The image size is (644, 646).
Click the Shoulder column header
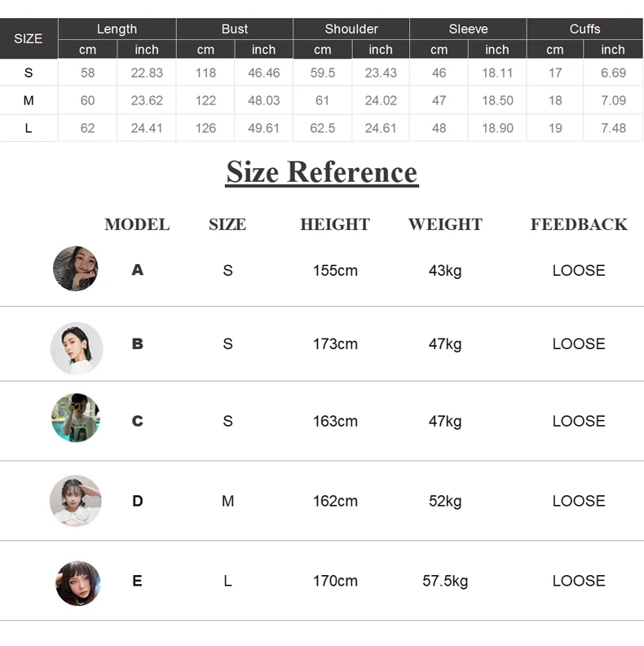point(351,29)
